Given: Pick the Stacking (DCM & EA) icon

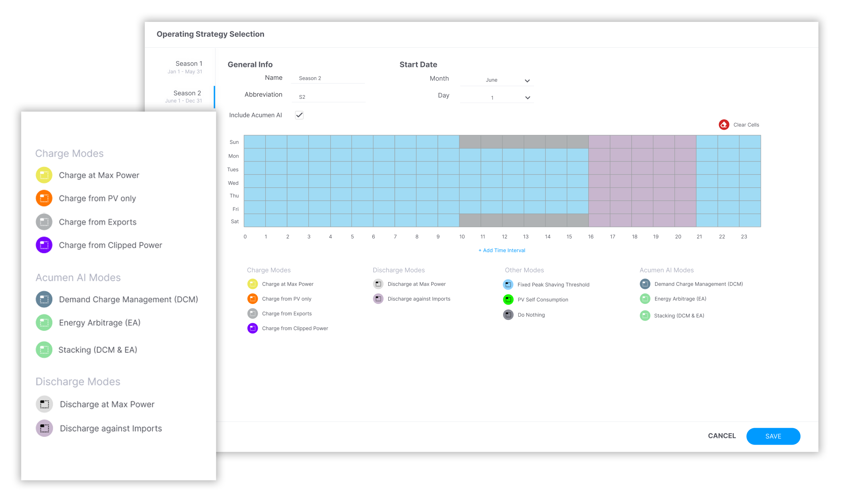Looking at the screenshot, I should 44,349.
